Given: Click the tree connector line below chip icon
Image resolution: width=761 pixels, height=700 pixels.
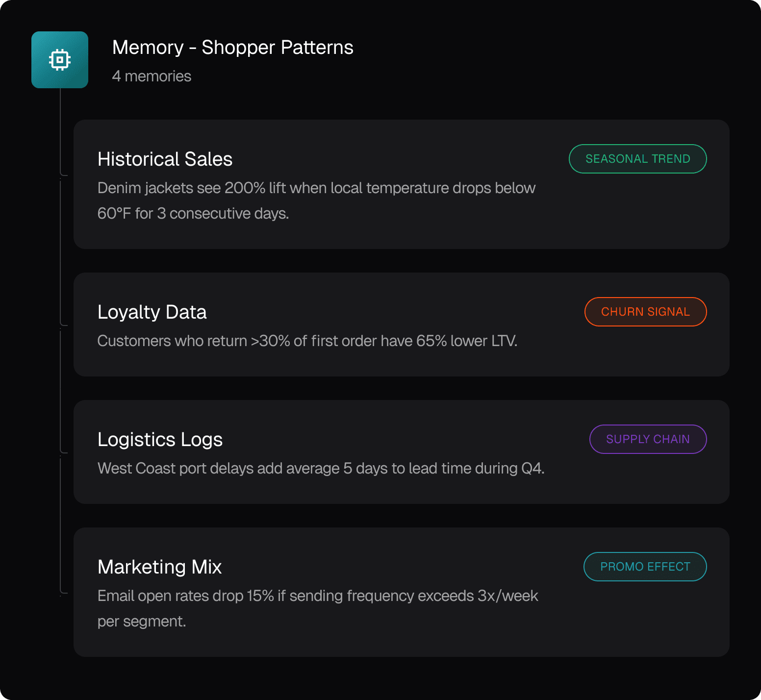Looking at the screenshot, I should 60,127.
